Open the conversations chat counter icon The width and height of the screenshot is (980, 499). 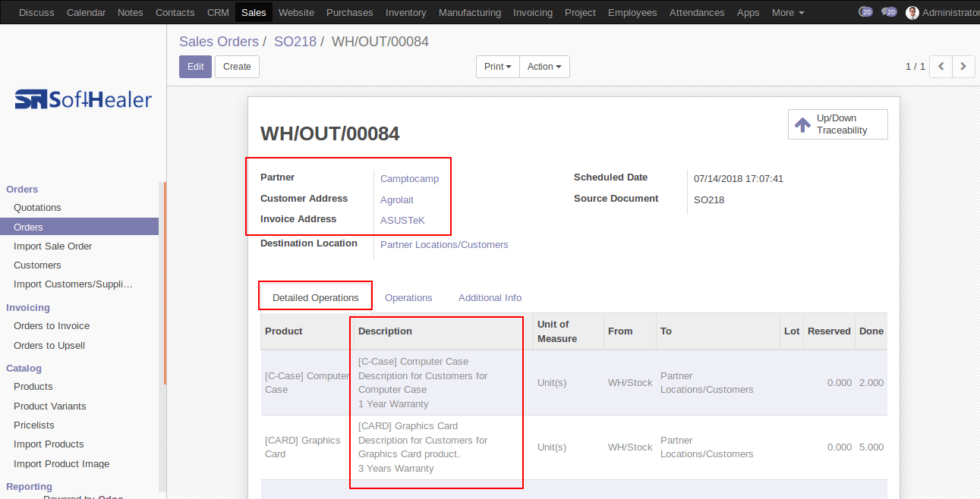point(889,12)
